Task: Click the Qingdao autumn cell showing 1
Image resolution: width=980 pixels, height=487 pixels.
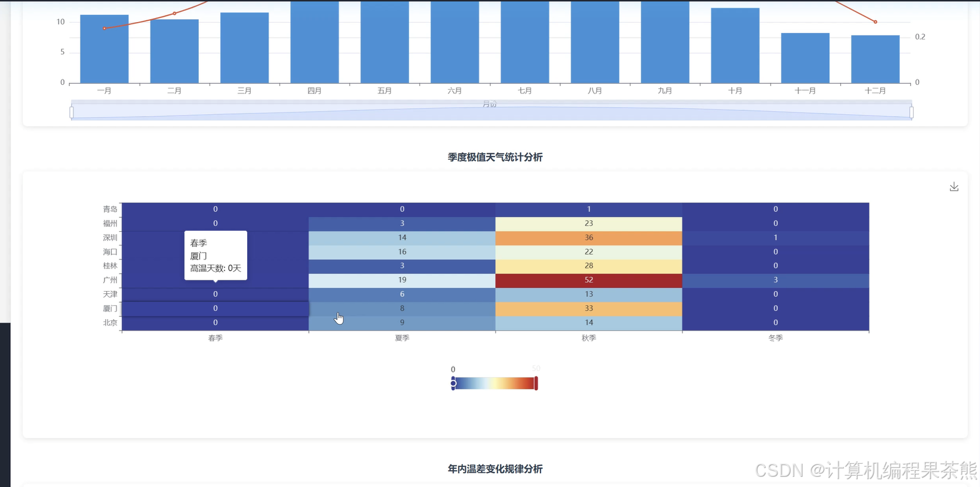Action: click(x=589, y=209)
